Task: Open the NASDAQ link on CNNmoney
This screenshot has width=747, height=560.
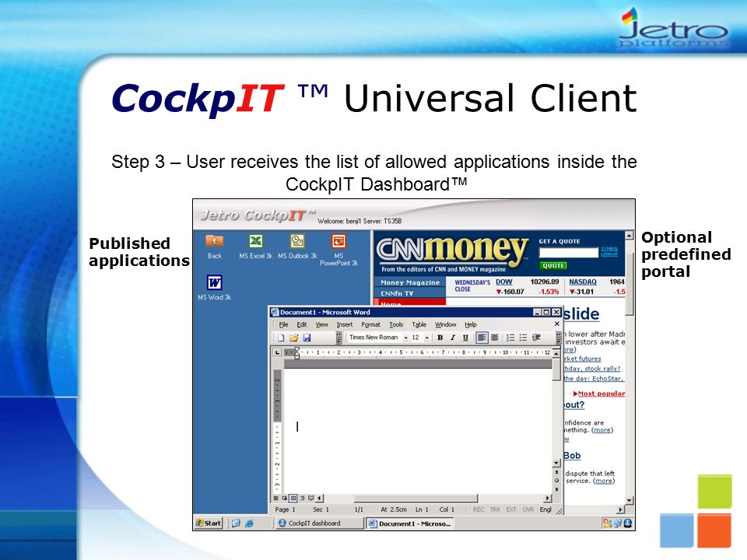Action: [583, 282]
